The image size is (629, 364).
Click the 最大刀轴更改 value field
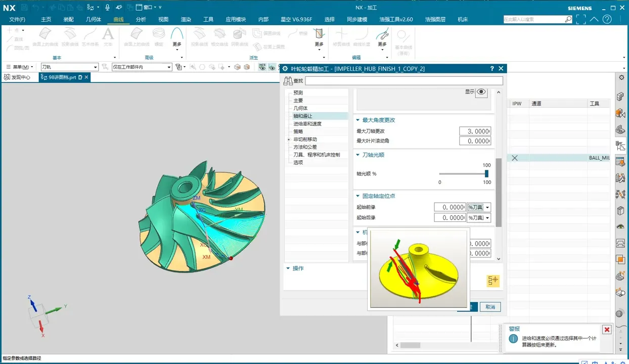[x=475, y=131]
